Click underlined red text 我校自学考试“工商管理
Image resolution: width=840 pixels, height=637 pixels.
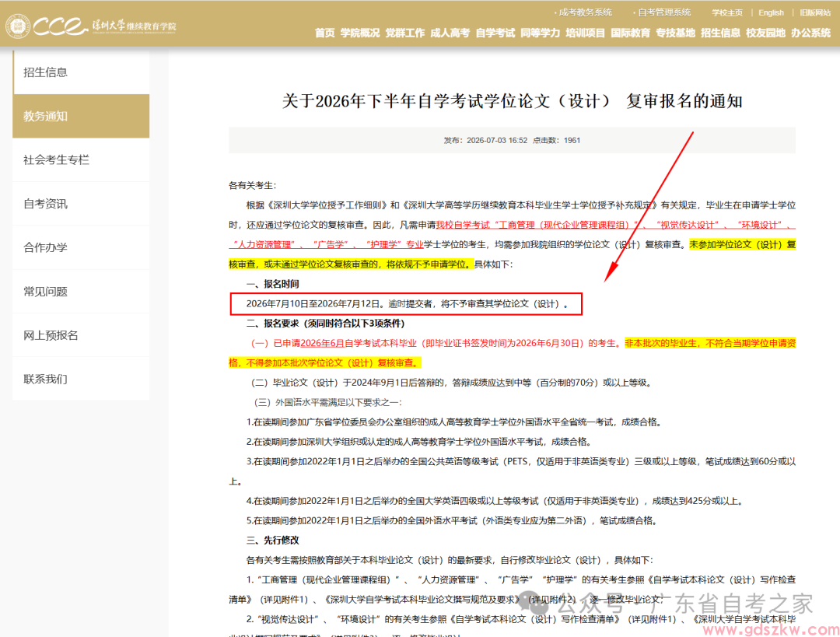pyautogui.click(x=485, y=225)
